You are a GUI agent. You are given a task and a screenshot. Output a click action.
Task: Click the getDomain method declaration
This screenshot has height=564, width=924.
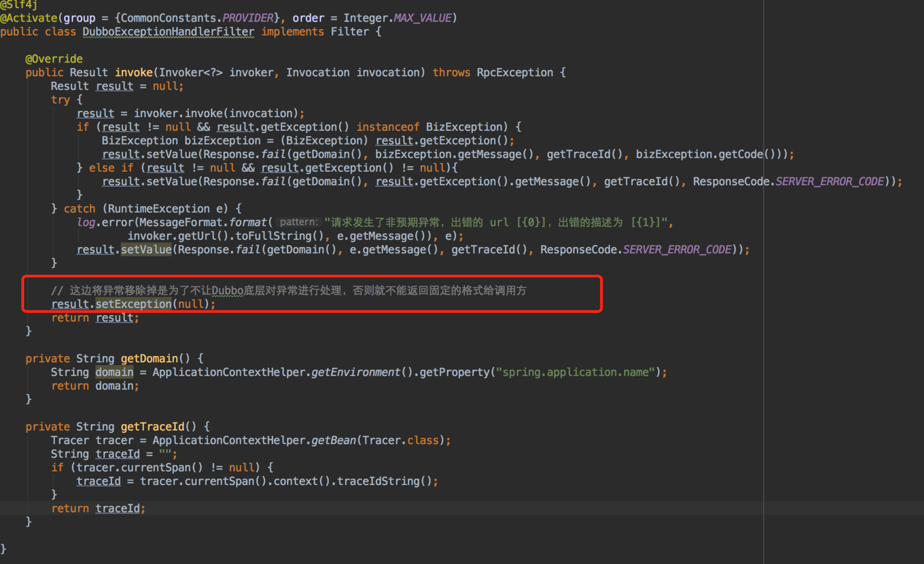(149, 359)
